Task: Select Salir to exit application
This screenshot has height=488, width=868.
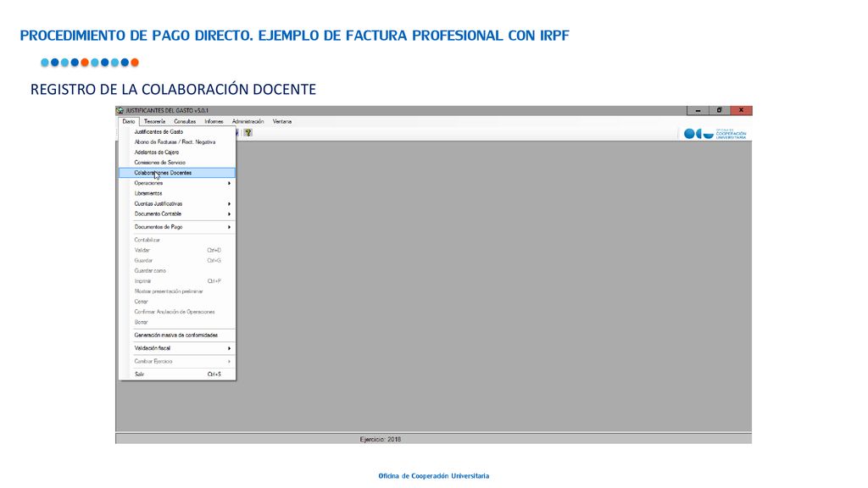Action: (x=177, y=374)
